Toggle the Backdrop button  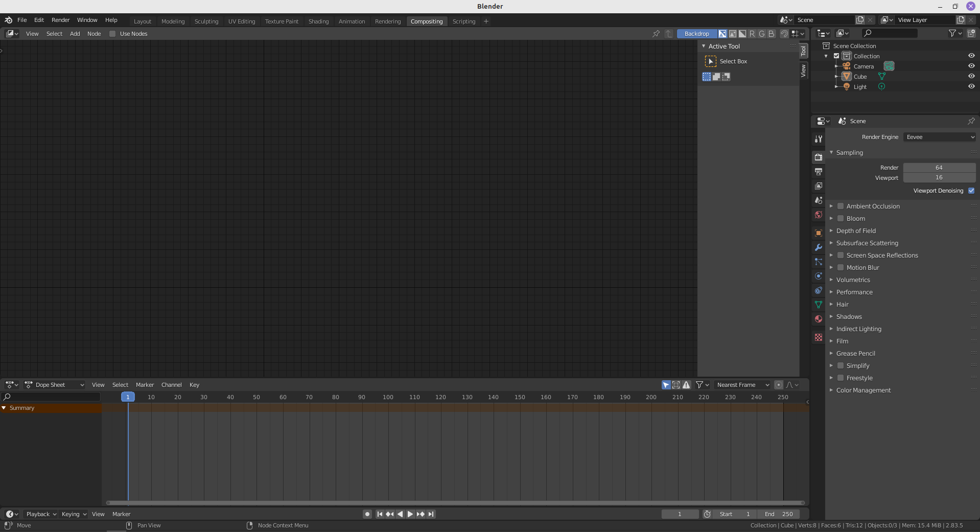pos(696,34)
